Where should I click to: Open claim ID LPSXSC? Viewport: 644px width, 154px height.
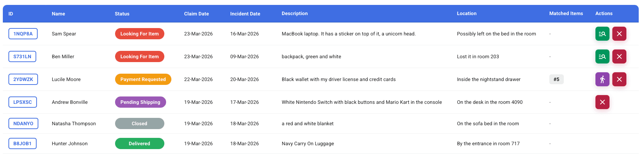click(23, 102)
